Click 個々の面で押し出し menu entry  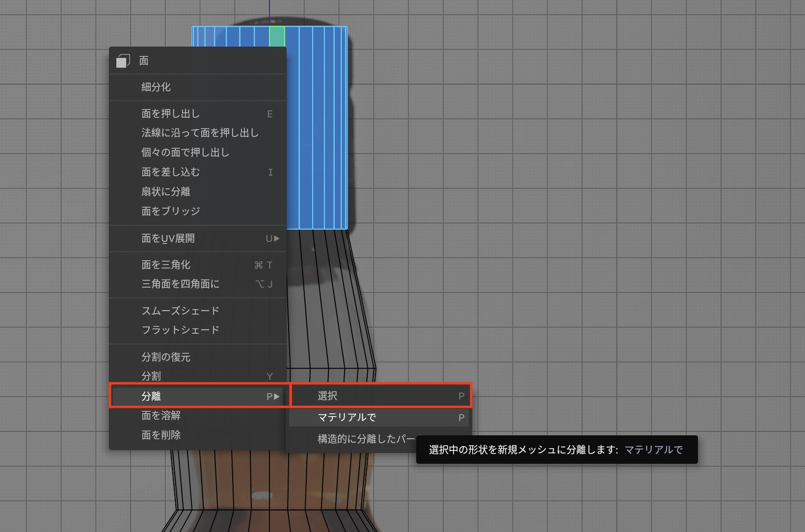point(185,153)
